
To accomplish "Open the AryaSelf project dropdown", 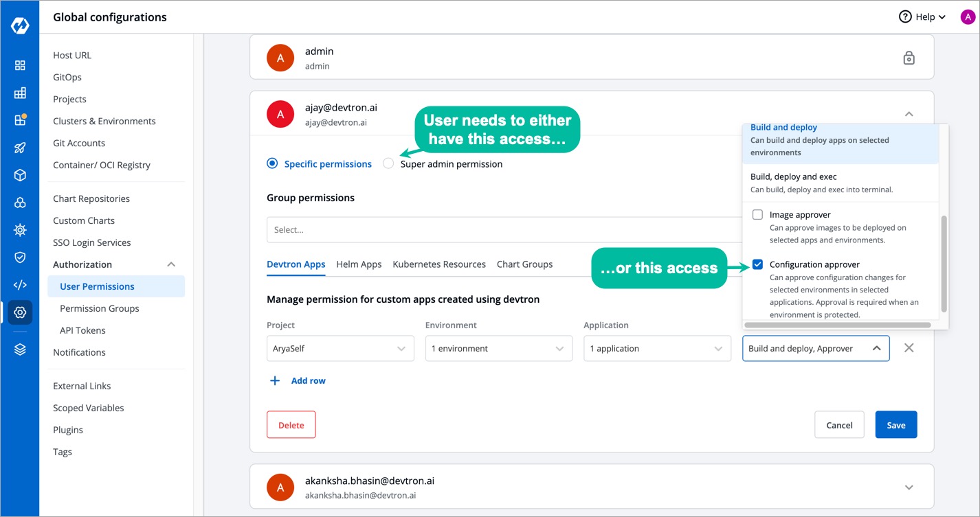I will pos(340,348).
